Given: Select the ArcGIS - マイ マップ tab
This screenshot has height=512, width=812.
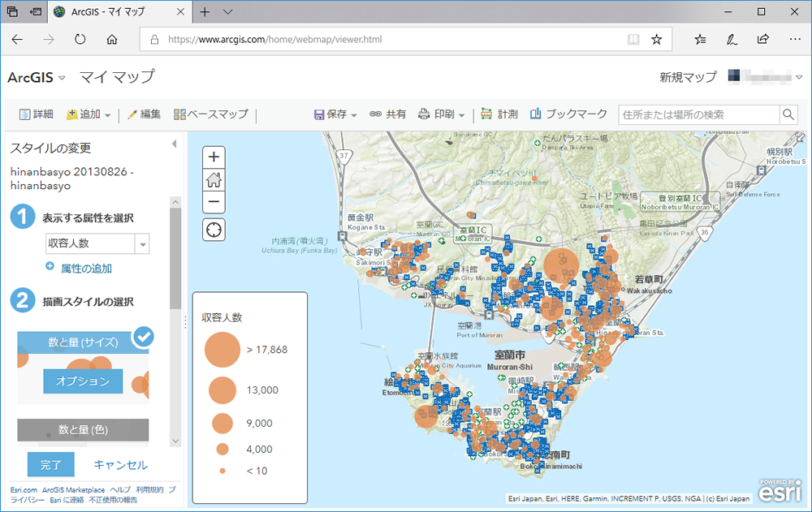Looking at the screenshot, I should tap(119, 12).
